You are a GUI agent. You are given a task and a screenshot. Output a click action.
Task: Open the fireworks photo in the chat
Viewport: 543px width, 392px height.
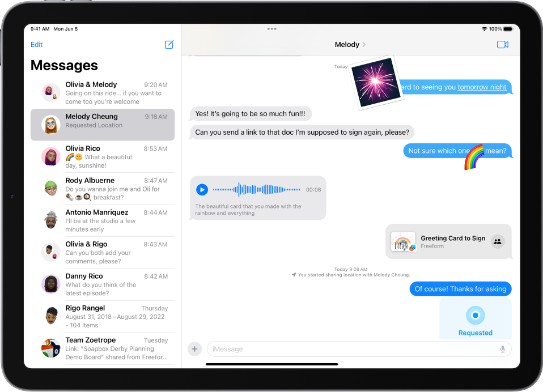point(376,83)
